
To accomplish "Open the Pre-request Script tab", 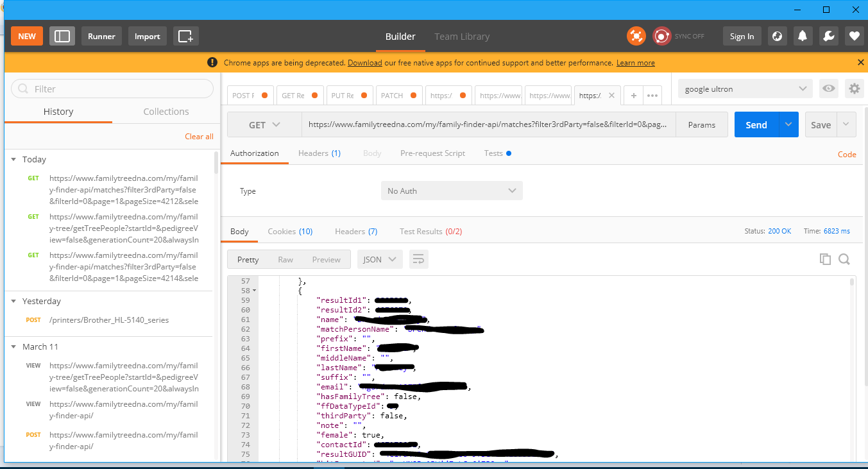I will pos(432,153).
